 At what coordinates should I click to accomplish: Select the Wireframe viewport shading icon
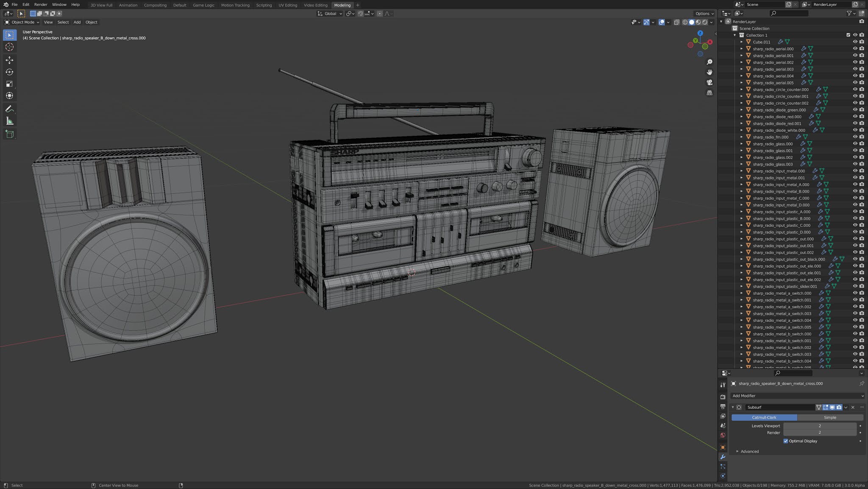coord(685,22)
